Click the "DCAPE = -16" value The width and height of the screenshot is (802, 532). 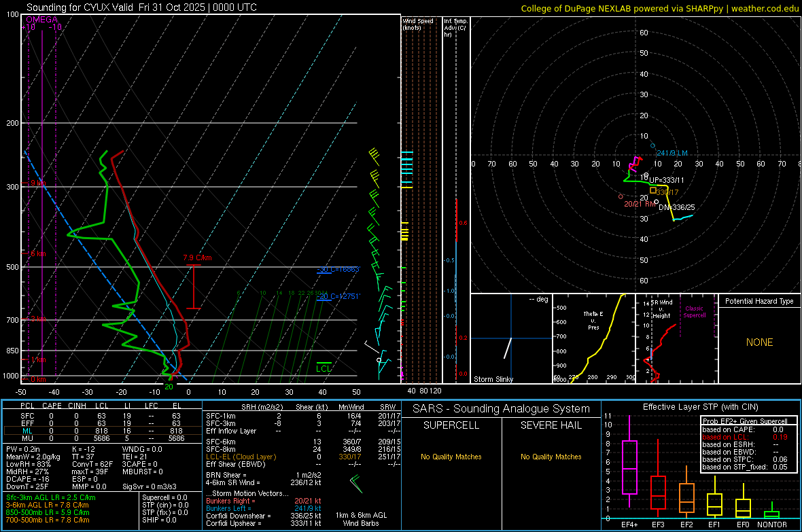(x=28, y=479)
